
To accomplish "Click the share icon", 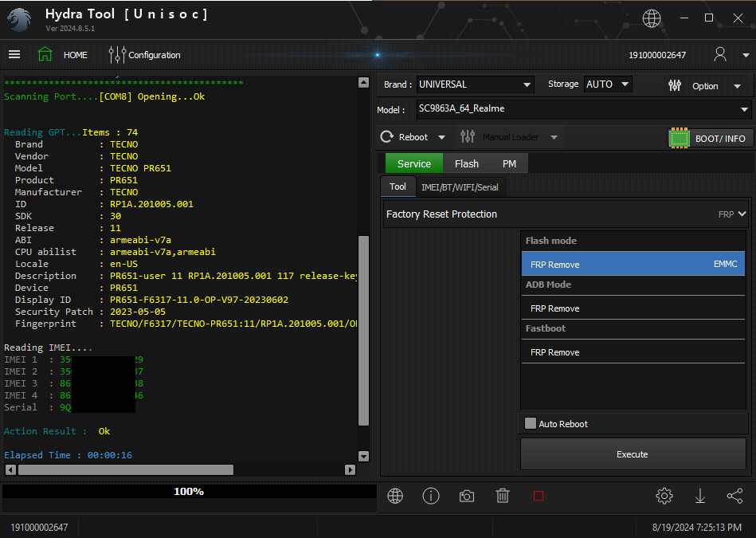I will [734, 496].
